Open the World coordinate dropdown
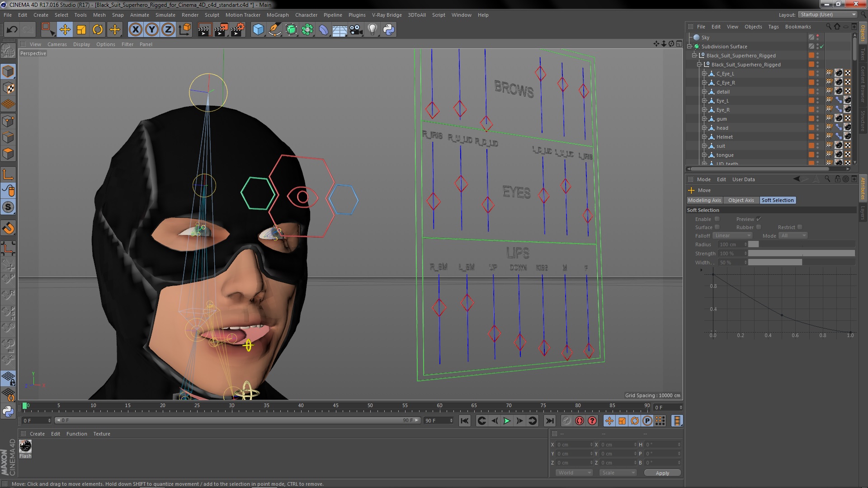868x488 pixels. tap(574, 473)
